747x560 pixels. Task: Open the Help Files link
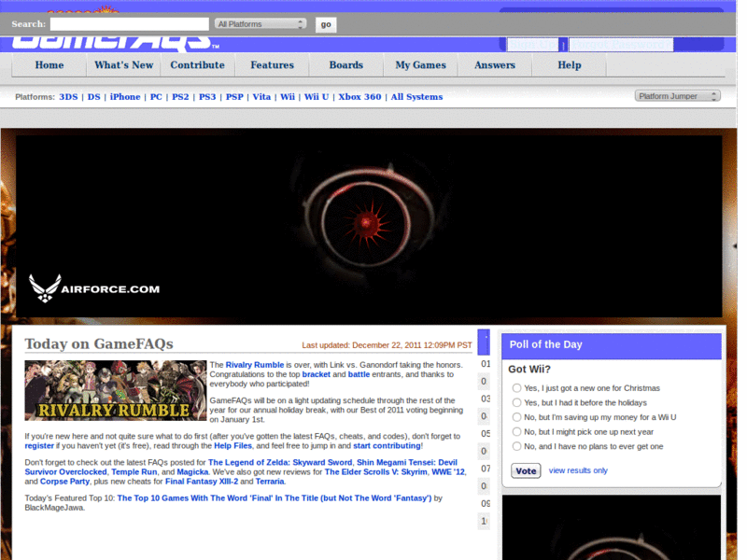pos(233,446)
